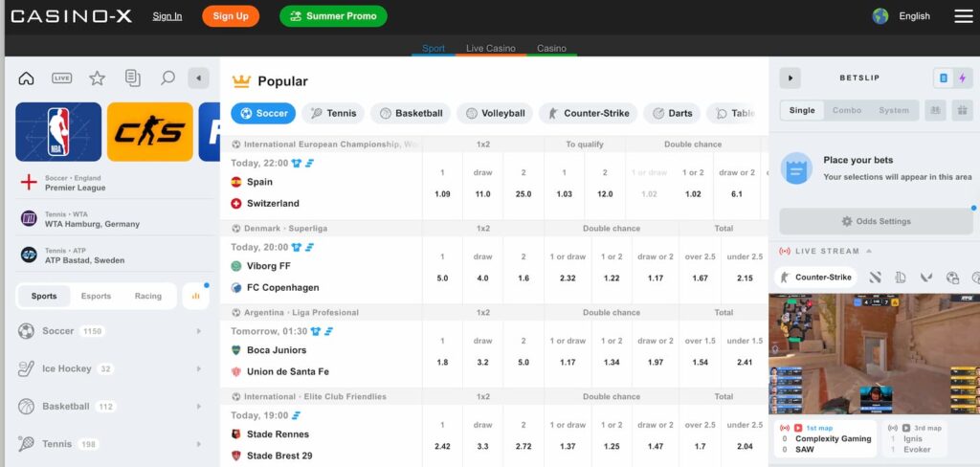
Task: Switch to the Sport section tab
Action: click(434, 48)
